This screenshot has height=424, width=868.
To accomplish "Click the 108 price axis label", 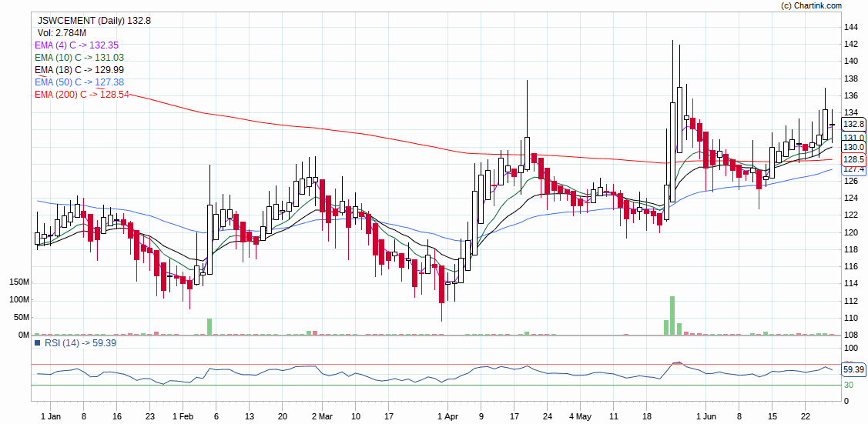I will tap(850, 335).
